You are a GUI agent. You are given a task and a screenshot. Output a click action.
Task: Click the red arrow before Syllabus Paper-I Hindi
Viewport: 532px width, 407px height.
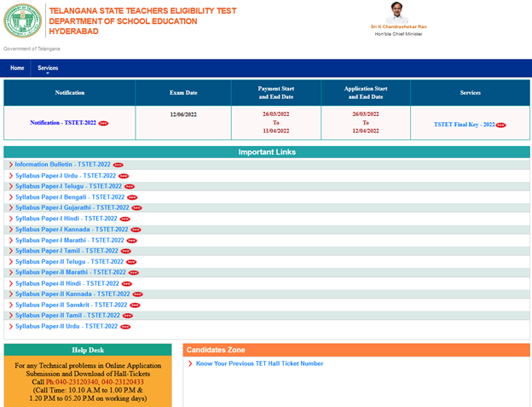(x=10, y=218)
